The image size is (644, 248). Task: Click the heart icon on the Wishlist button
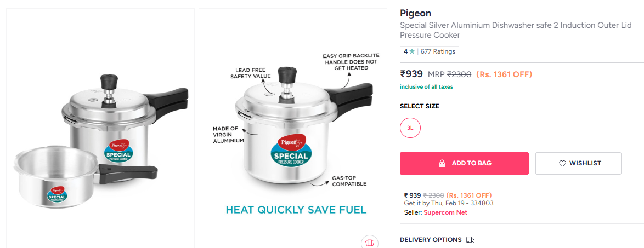(x=562, y=163)
